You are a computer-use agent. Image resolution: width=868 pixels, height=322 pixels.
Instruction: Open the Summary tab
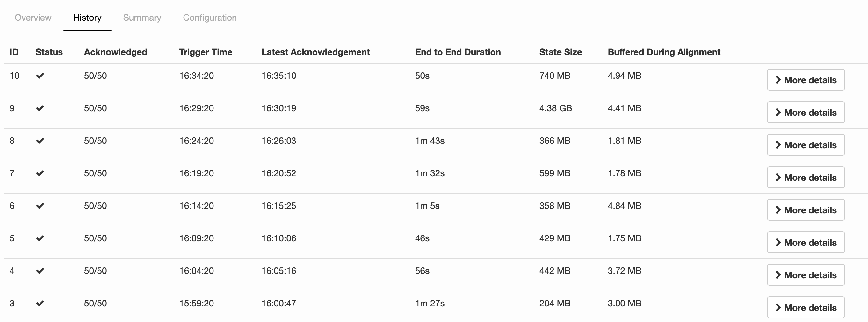pyautogui.click(x=142, y=18)
